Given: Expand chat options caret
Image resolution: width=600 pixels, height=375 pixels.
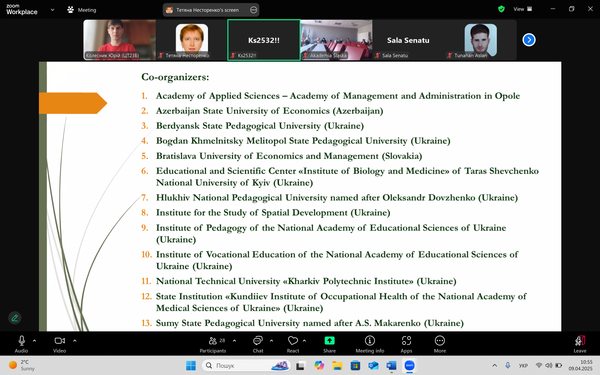Looking at the screenshot, I should [x=271, y=340].
